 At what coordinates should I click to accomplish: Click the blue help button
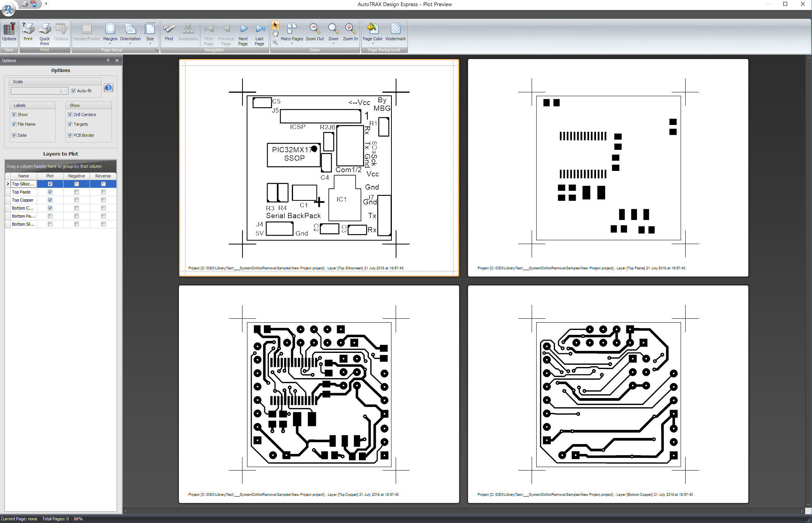(x=109, y=88)
